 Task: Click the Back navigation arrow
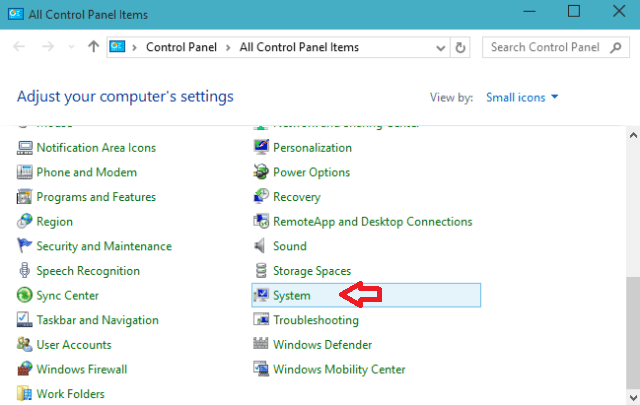(19, 47)
